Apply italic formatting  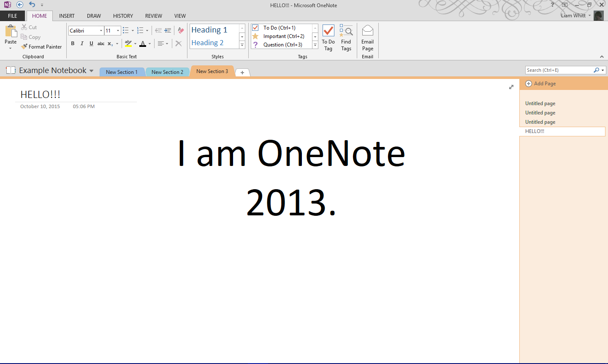[81, 43]
